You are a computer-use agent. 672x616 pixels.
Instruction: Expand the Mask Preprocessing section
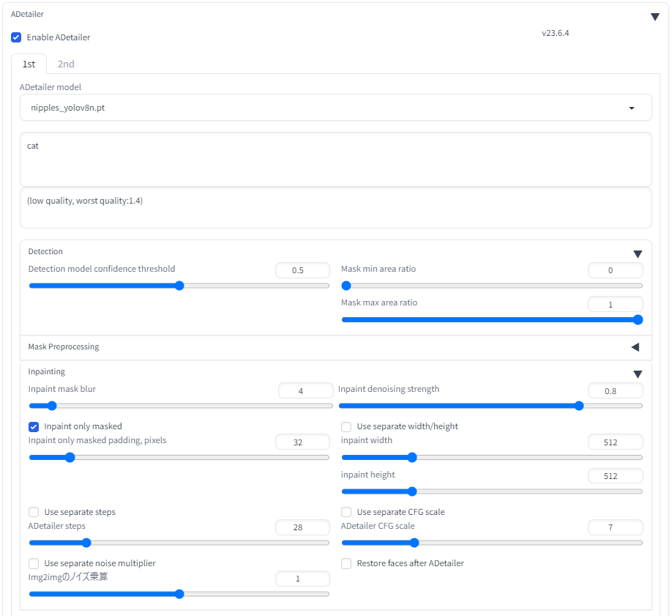(x=635, y=347)
